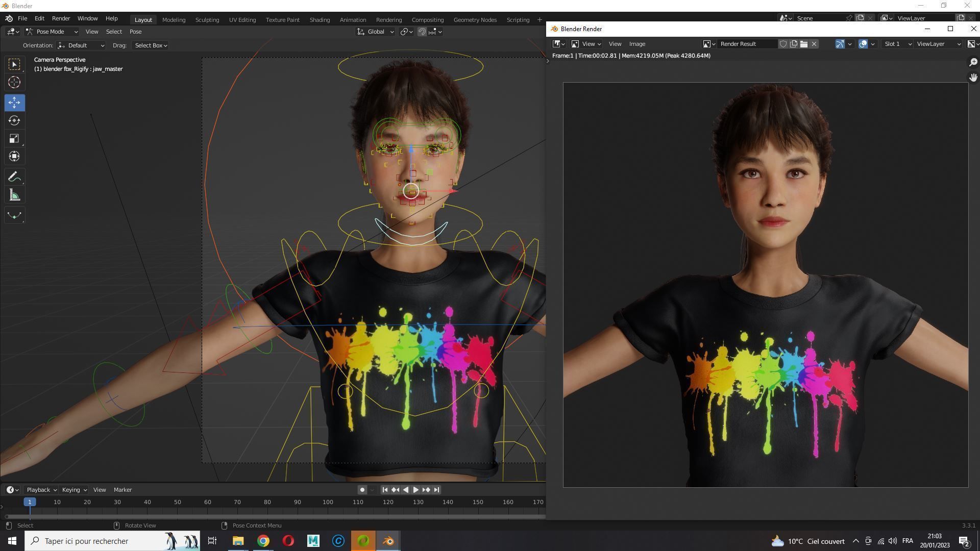
Task: Click frame 100 on the timeline
Action: pyautogui.click(x=328, y=503)
